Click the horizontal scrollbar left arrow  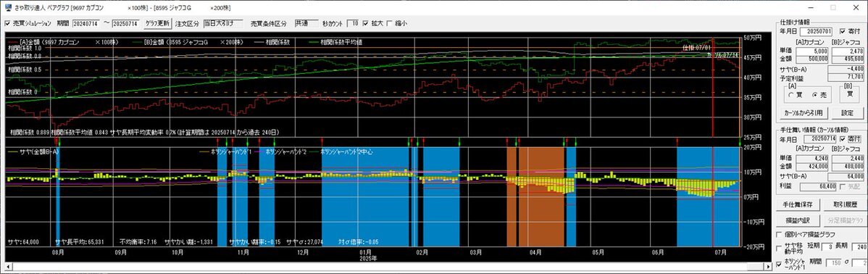[7, 266]
